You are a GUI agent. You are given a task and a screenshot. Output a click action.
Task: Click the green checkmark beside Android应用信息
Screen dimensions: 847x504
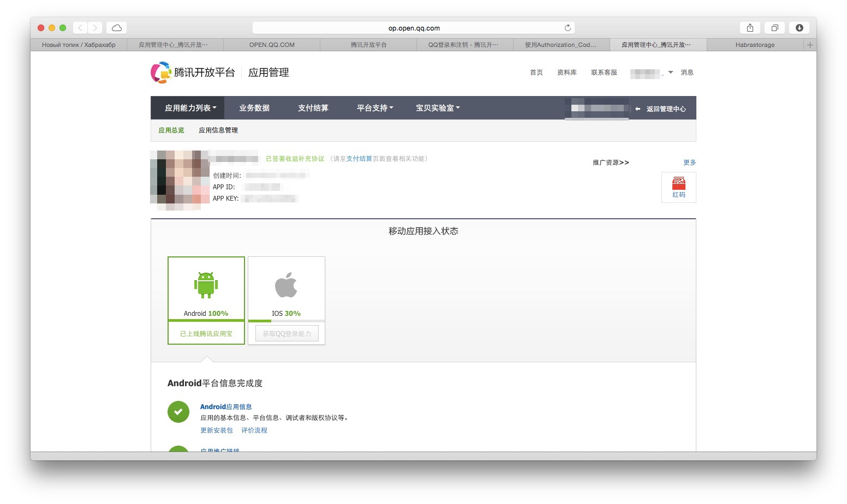(178, 412)
